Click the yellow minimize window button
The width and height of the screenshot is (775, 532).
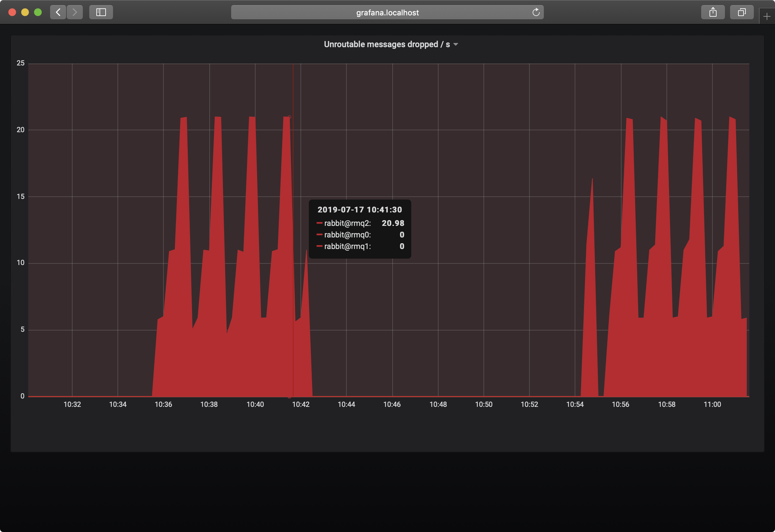click(25, 12)
